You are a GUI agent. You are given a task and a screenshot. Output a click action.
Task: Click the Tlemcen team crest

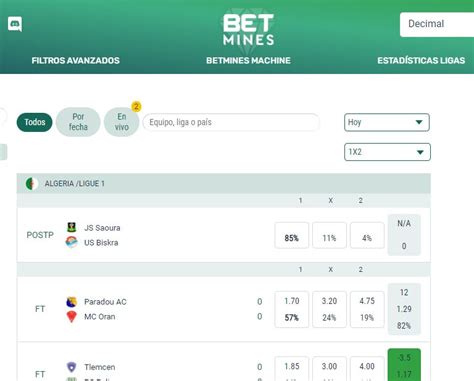[x=71, y=367]
